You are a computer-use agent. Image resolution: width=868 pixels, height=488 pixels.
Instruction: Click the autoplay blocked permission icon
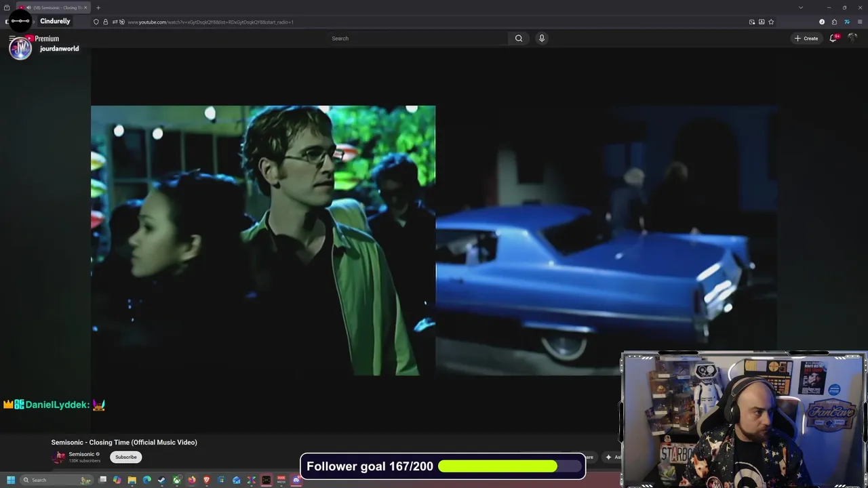tap(121, 22)
